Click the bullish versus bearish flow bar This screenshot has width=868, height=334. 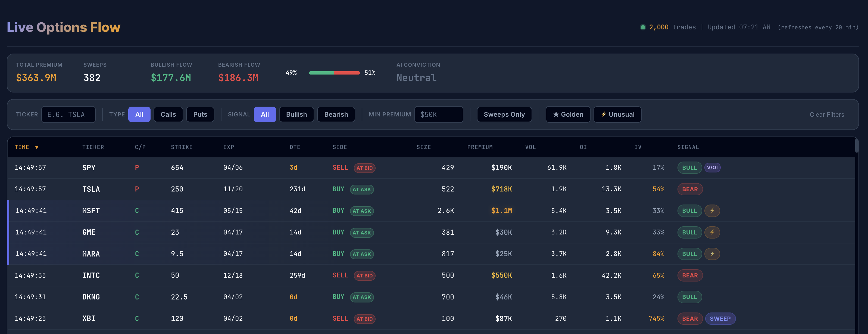pos(334,73)
